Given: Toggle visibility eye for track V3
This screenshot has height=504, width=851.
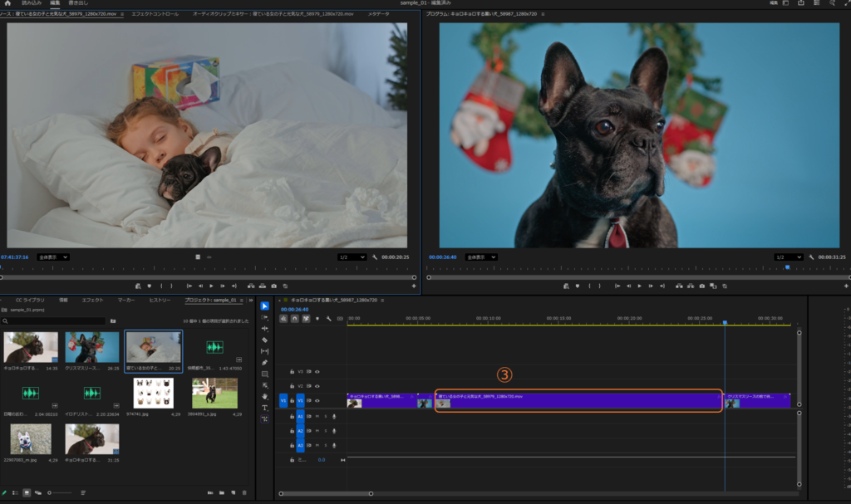Looking at the screenshot, I should click(x=317, y=372).
